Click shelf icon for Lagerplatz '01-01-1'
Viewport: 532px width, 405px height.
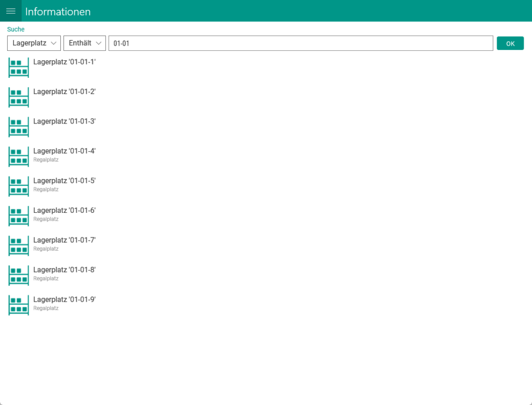tap(19, 67)
